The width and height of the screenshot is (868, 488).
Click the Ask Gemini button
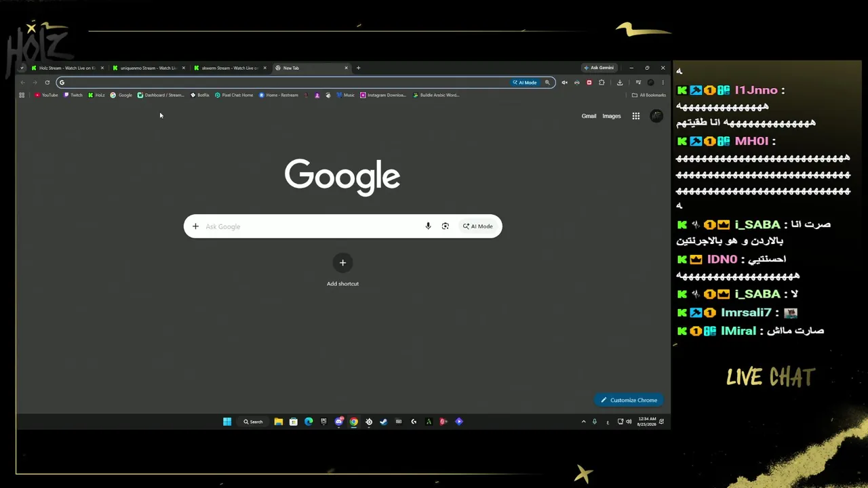tap(599, 68)
